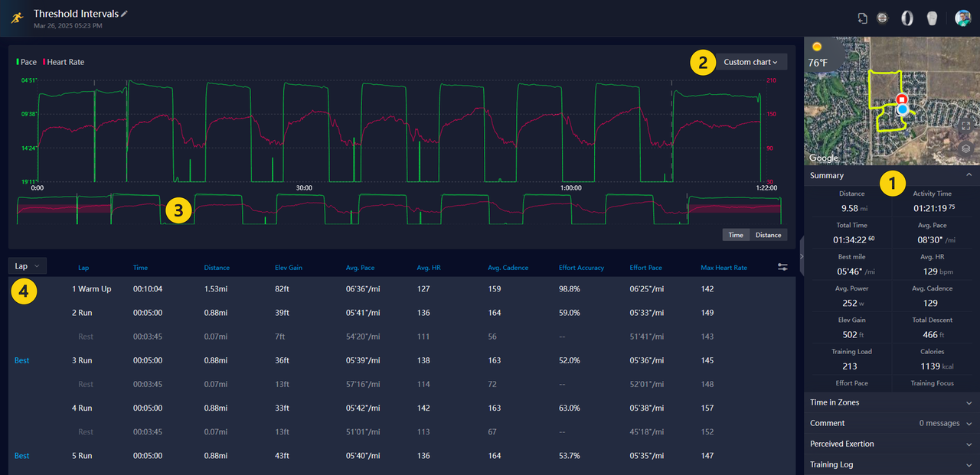Click the Avg. Pace column header
Image resolution: width=980 pixels, height=475 pixels.
(x=359, y=268)
